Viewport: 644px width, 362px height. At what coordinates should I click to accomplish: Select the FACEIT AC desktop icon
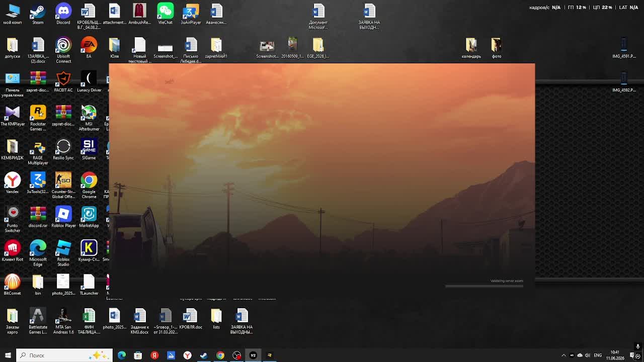click(63, 81)
